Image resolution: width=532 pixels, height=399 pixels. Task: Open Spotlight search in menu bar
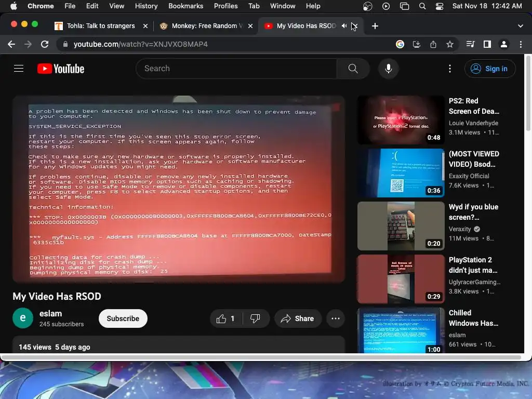[x=422, y=6]
